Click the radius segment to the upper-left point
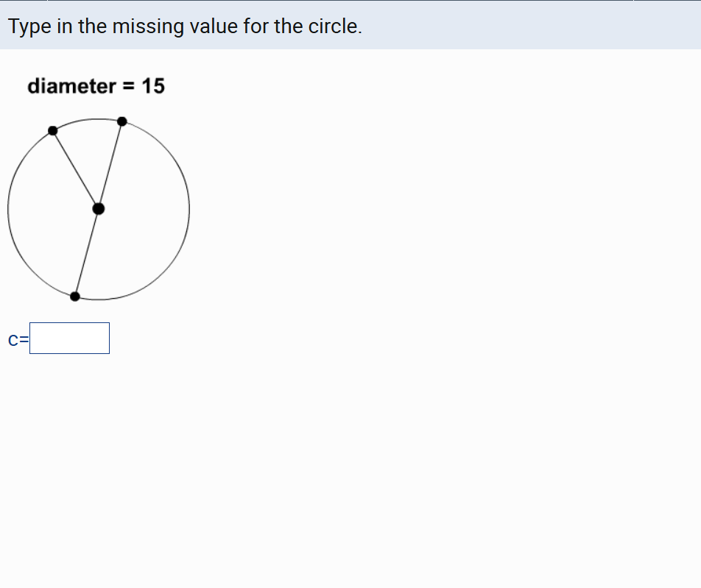The width and height of the screenshot is (701, 588). point(75,169)
